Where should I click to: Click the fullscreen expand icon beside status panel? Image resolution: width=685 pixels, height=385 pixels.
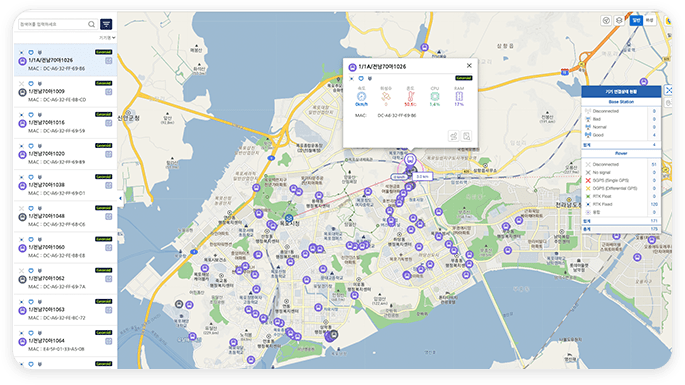[669, 90]
